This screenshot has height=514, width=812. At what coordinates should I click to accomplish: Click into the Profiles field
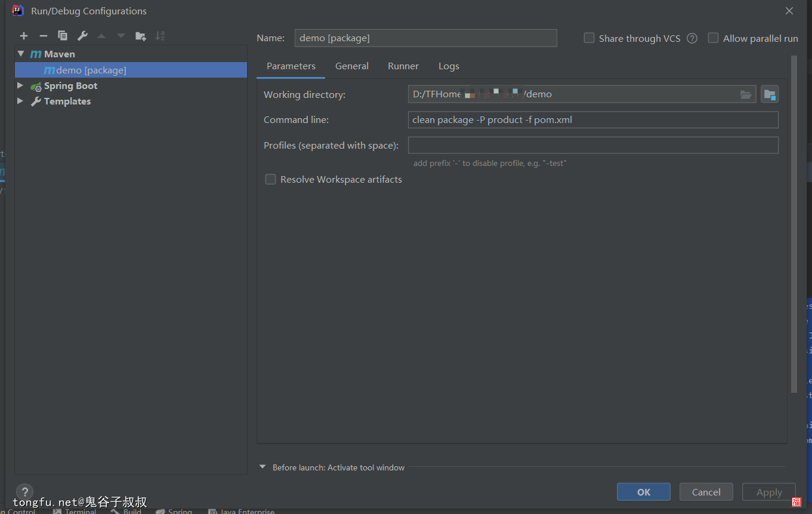click(x=593, y=145)
